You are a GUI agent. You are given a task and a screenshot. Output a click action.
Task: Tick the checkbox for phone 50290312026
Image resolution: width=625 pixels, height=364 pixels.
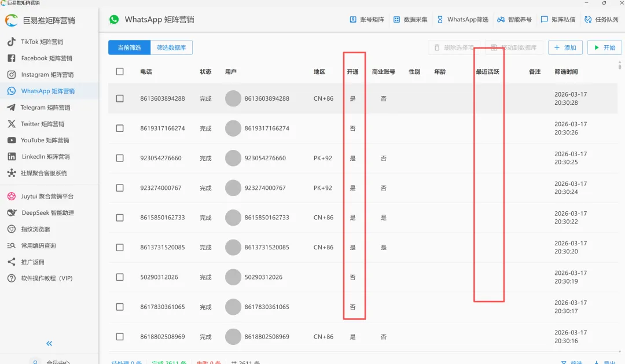click(x=120, y=277)
